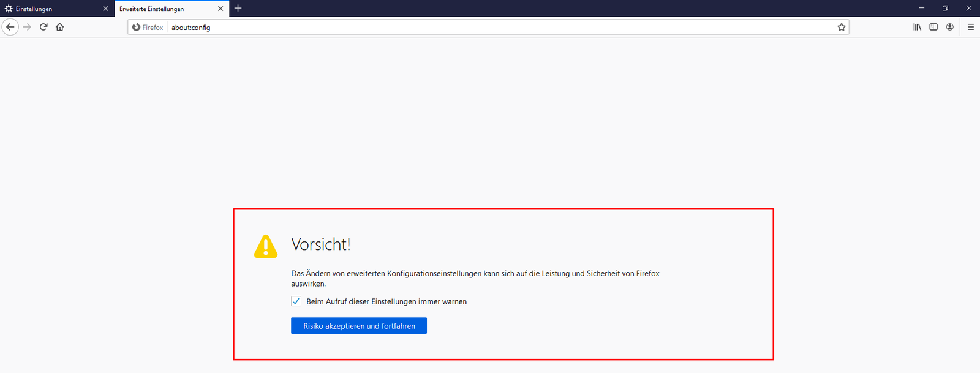The width and height of the screenshot is (980, 373).
Task: Open the Firefox account icon
Action: (950, 27)
